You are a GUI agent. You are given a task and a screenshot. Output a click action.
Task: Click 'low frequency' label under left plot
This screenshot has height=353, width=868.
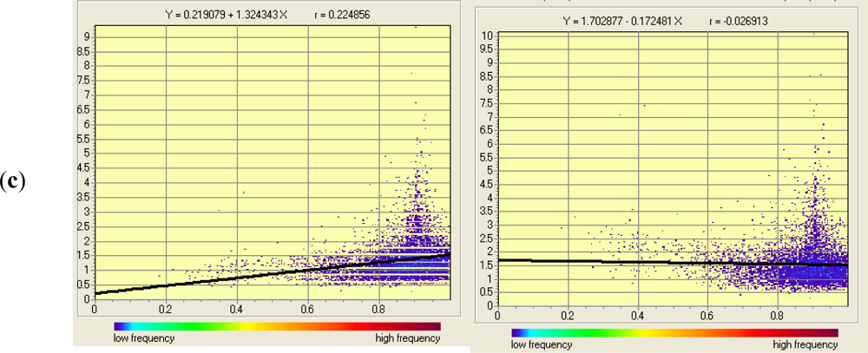pos(143,338)
